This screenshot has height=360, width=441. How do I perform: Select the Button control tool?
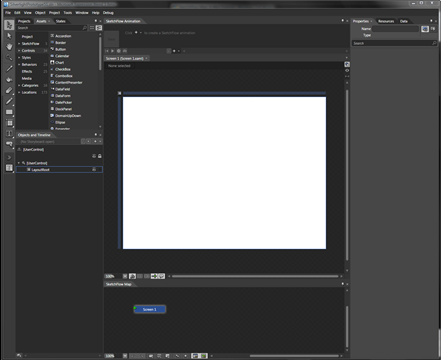(9, 144)
